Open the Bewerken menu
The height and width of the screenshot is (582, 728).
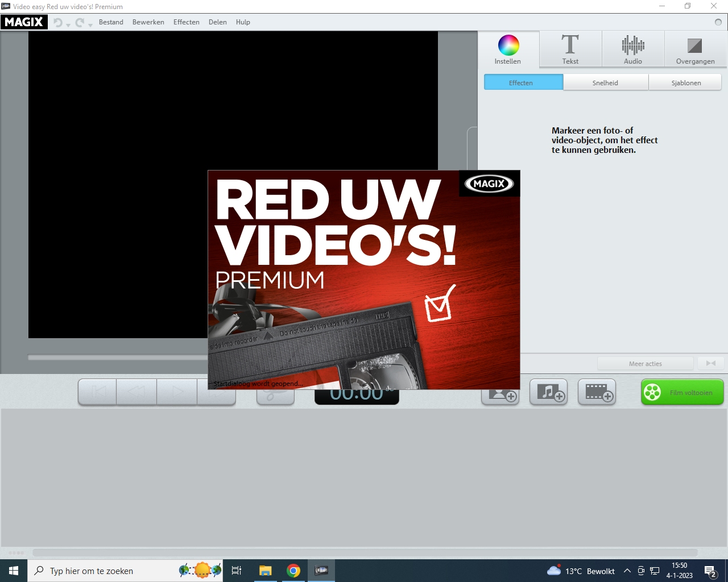(x=148, y=22)
